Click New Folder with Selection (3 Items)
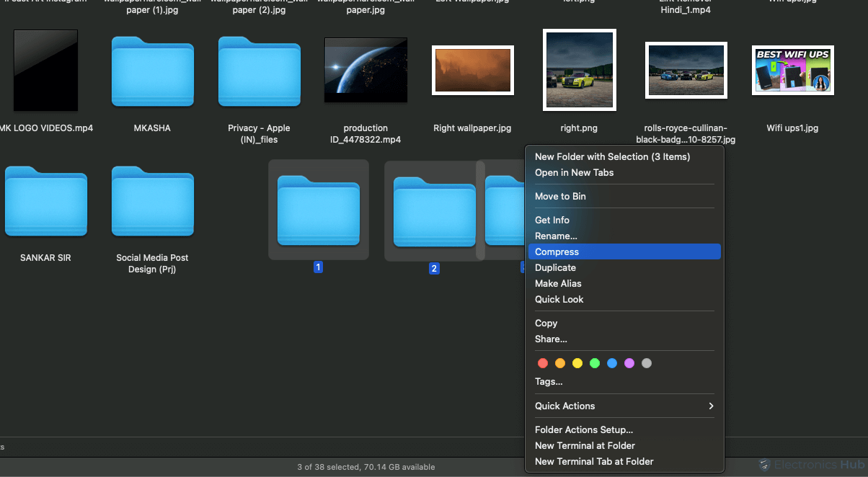The height and width of the screenshot is (477, 868). pyautogui.click(x=612, y=156)
